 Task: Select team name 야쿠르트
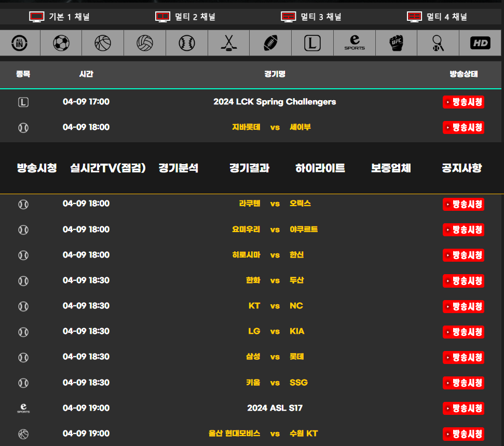304,229
